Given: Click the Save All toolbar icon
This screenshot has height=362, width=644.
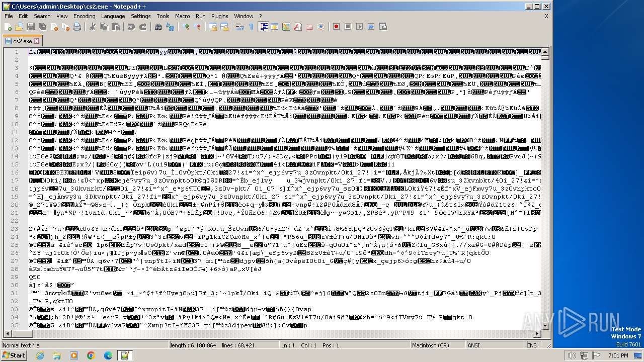Looking at the screenshot, I should pyautogui.click(x=42, y=27).
